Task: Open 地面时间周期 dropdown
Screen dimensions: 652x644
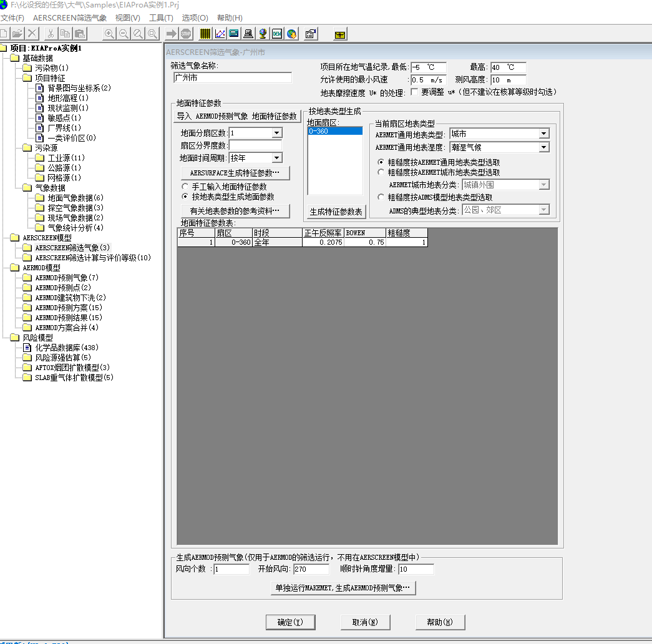Action: (x=277, y=158)
